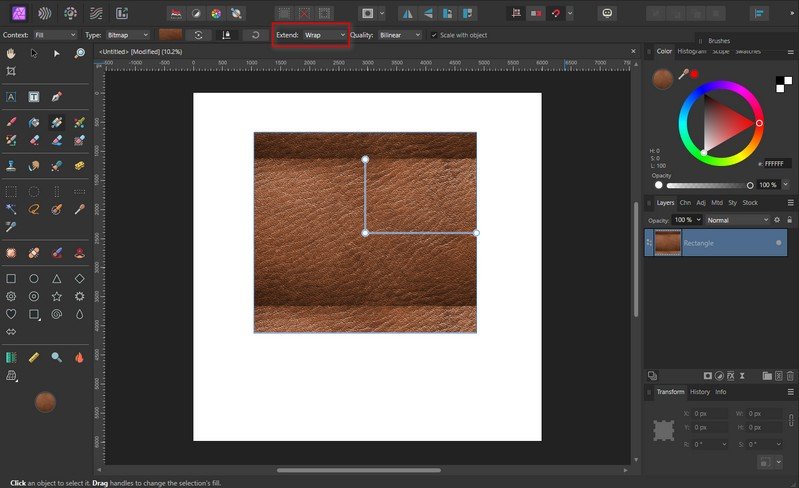Select the Hand (View) tool
The width and height of the screenshot is (799, 488).
[11, 53]
